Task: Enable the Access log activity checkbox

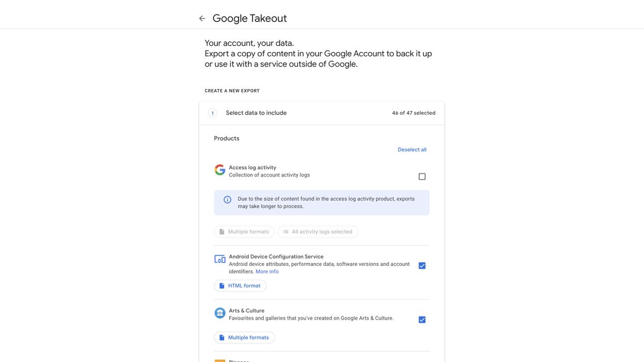Action: [x=422, y=175]
